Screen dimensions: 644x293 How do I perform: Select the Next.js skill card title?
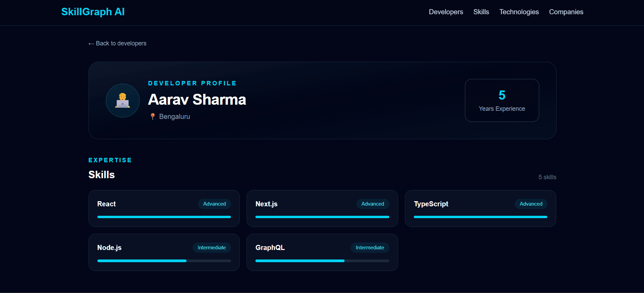[267, 204]
